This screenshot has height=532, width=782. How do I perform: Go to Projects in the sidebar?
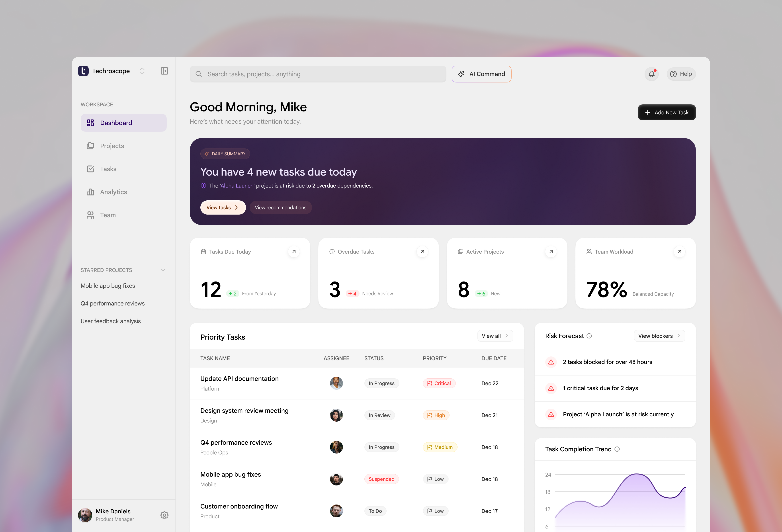pos(112,146)
